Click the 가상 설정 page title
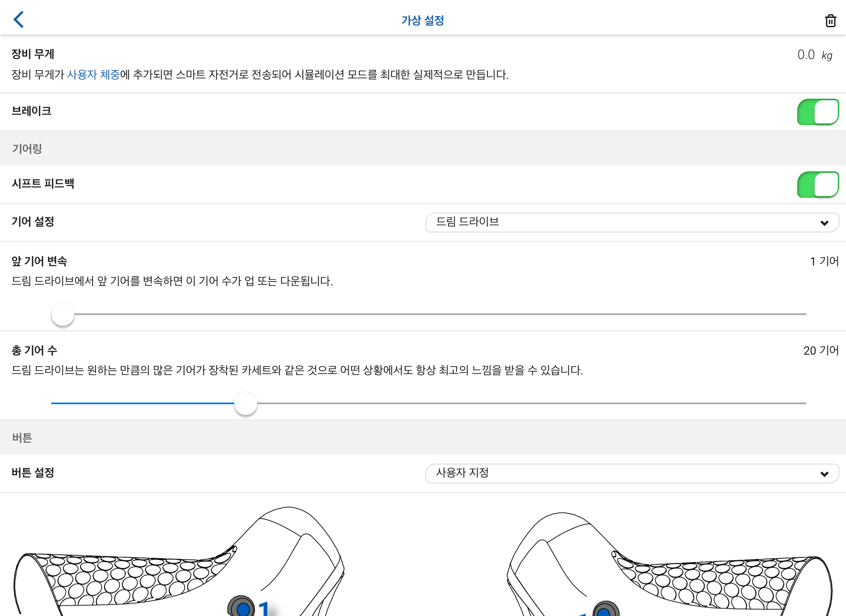846x616 pixels. 423,20
